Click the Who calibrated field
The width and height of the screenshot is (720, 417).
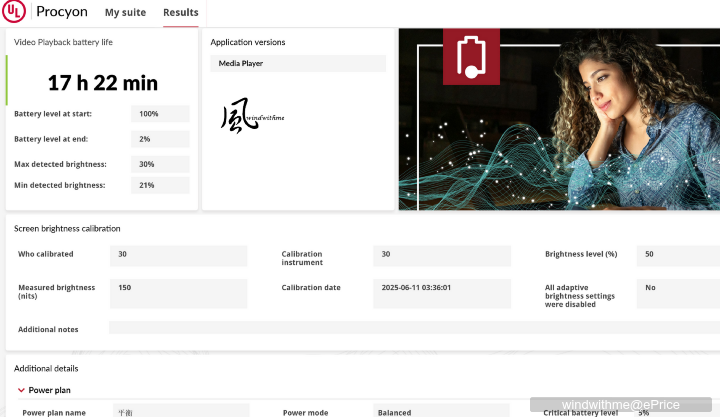(178, 255)
